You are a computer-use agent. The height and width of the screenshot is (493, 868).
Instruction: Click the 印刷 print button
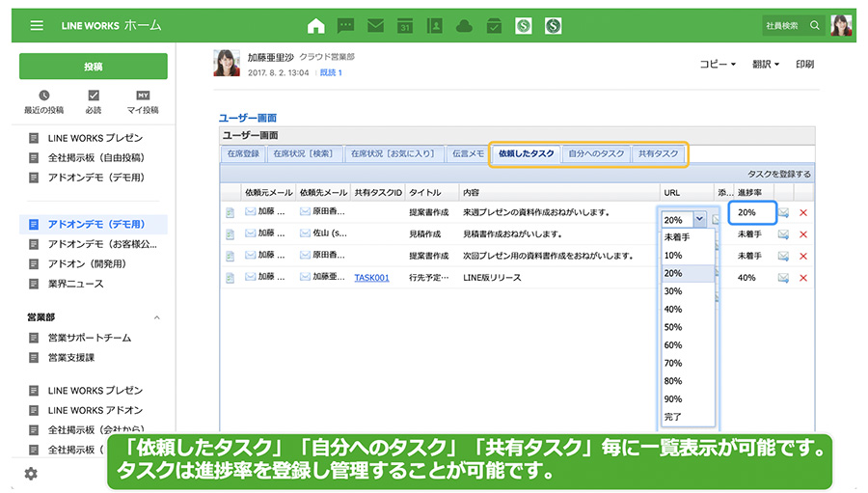pos(805,65)
